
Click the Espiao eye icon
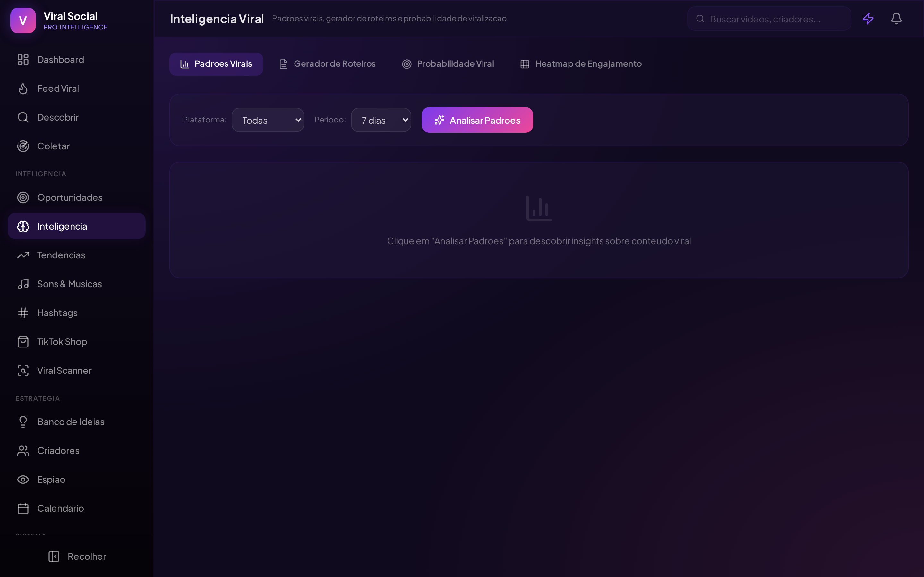tap(23, 479)
